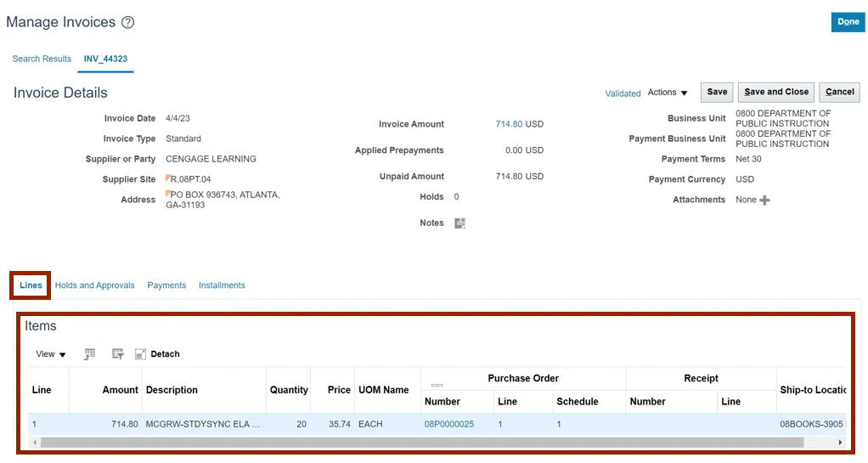This screenshot has height=463, width=868.
Task: Click the Supplier Site change indicator icon
Action: (x=167, y=178)
